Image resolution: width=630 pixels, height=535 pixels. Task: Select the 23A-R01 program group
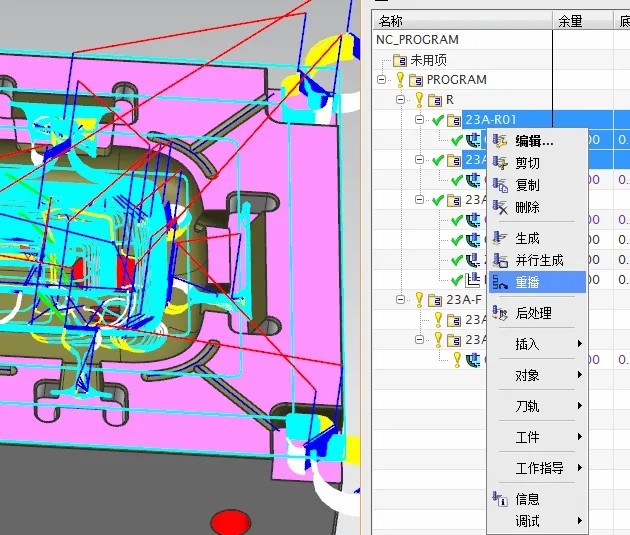490,120
